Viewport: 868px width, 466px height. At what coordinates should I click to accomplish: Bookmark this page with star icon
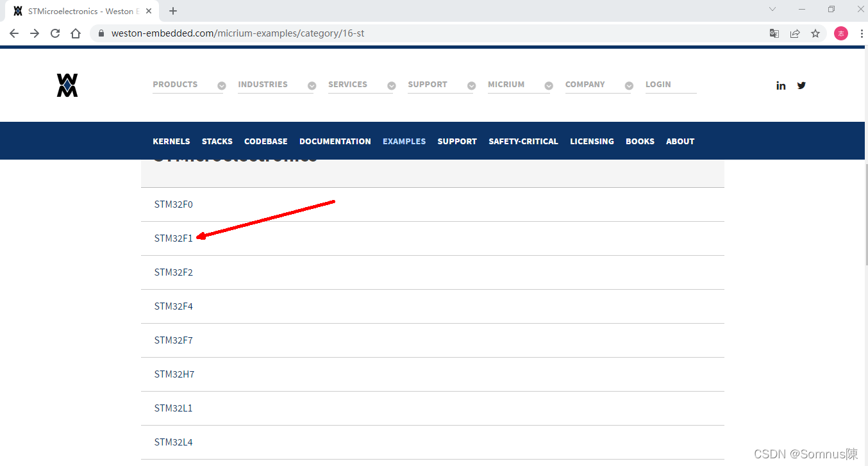(815, 33)
